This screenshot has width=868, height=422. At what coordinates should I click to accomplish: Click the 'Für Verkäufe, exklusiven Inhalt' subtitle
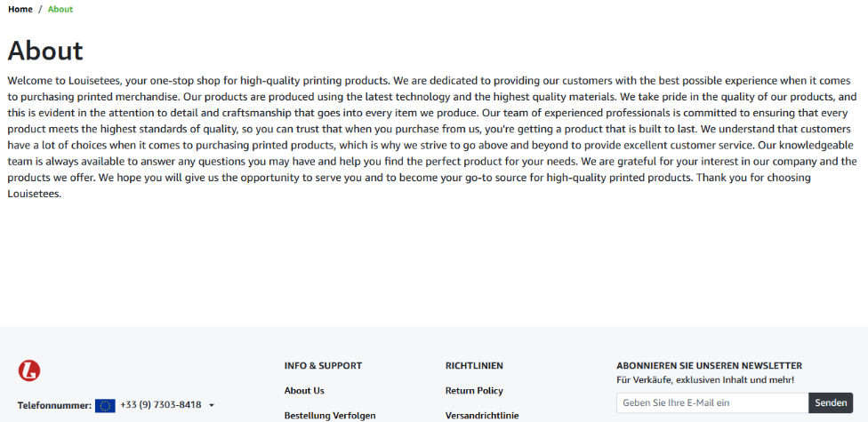point(704,380)
